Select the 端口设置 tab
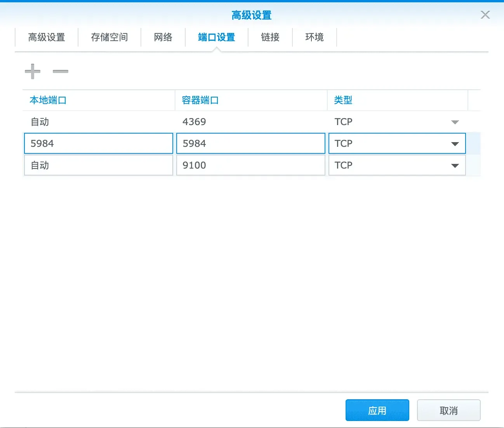The width and height of the screenshot is (504, 428). (x=216, y=37)
